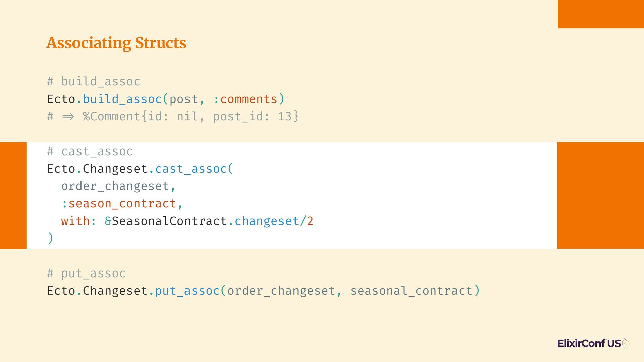This screenshot has height=362, width=644.
Task: Click the order_changeset argument in cast_assoc
Action: 115,186
